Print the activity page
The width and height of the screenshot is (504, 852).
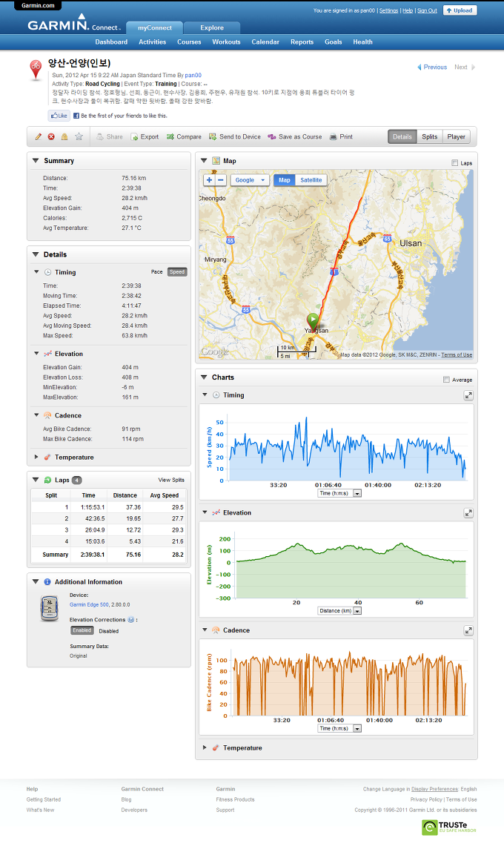pos(341,137)
